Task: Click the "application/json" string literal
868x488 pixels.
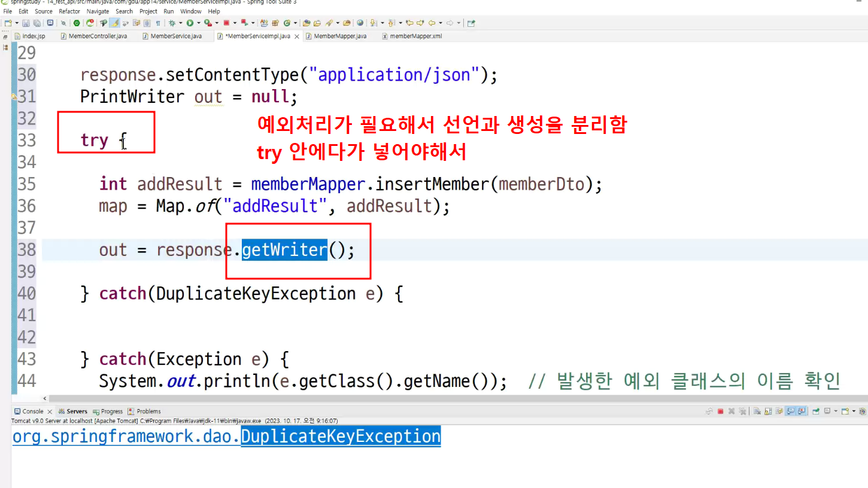Action: tap(394, 75)
